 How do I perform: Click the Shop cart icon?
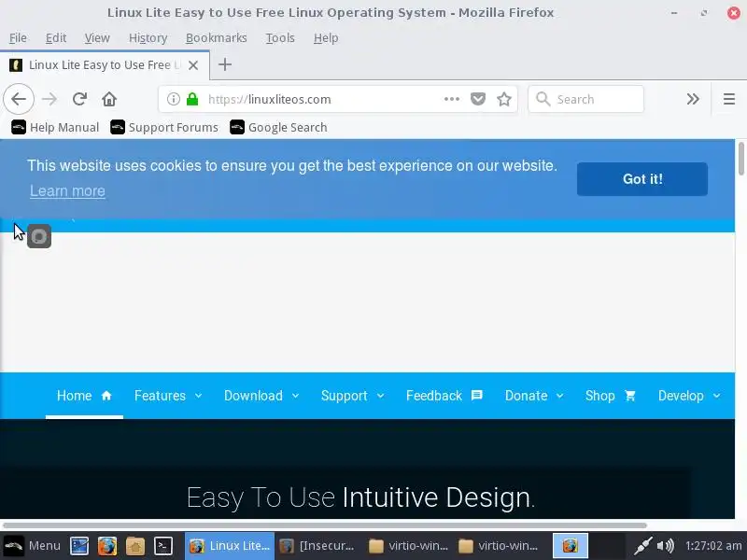[629, 396]
